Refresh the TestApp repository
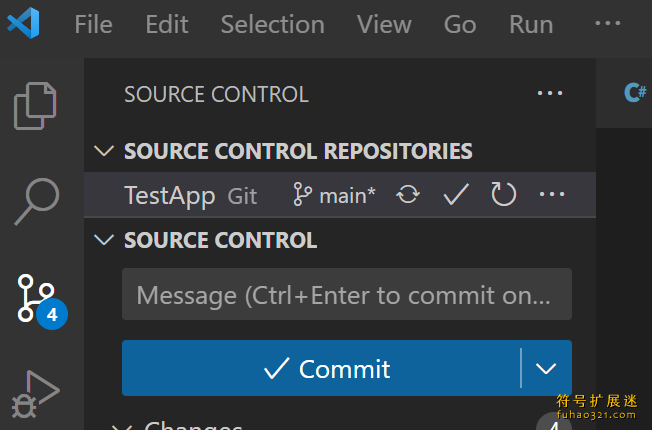Screen dimensions: 652x430 click(x=504, y=194)
